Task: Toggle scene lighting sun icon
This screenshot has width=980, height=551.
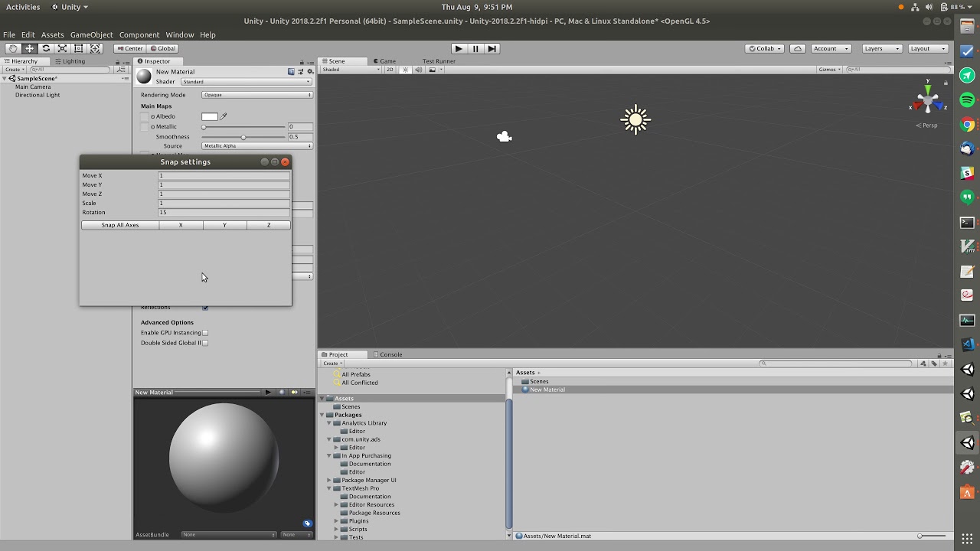Action: [x=406, y=70]
